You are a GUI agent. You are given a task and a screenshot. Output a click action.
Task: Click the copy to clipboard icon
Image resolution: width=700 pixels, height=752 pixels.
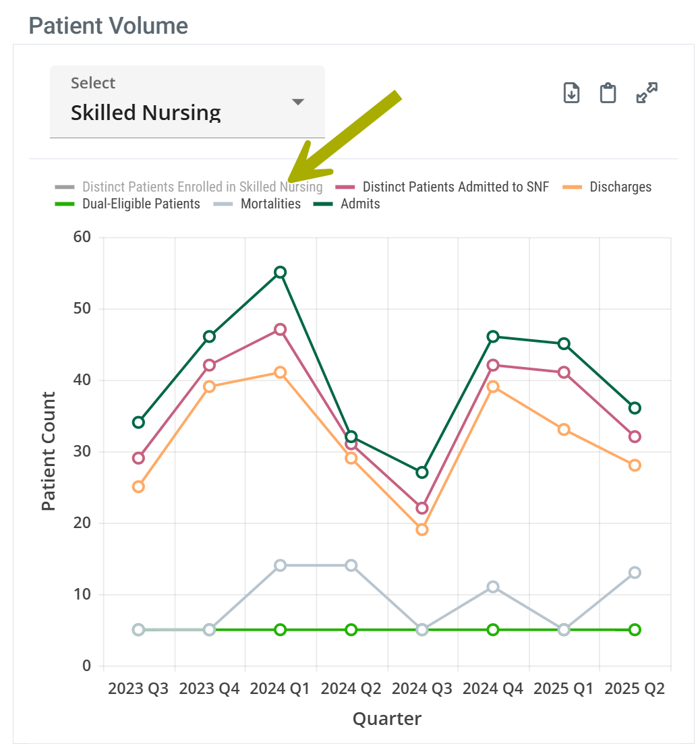(608, 93)
